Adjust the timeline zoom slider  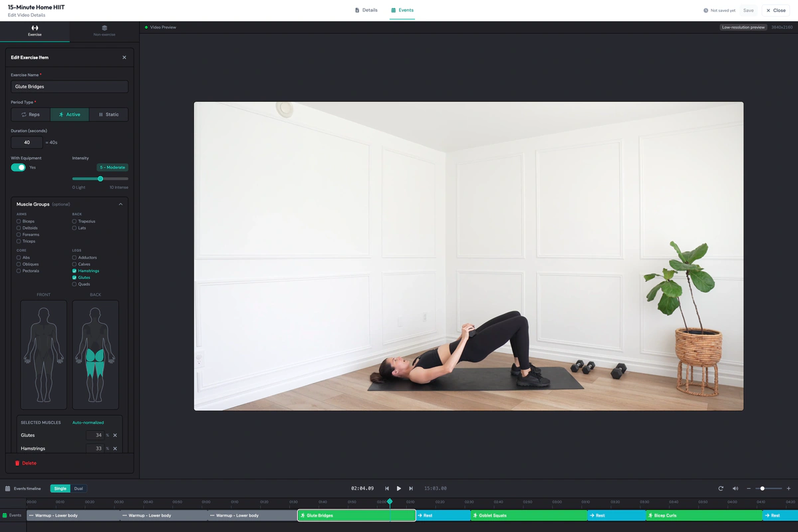coord(763,489)
